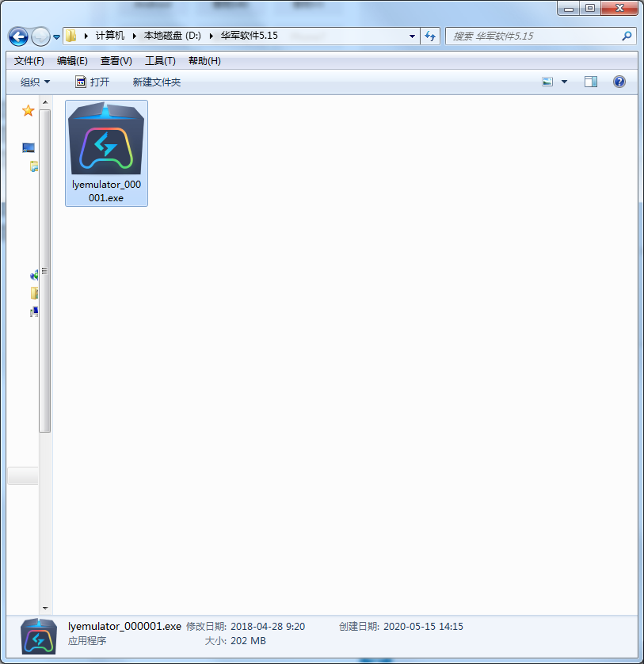
Task: Expand the arrow after 计算机 breadcrumb
Action: [134, 36]
